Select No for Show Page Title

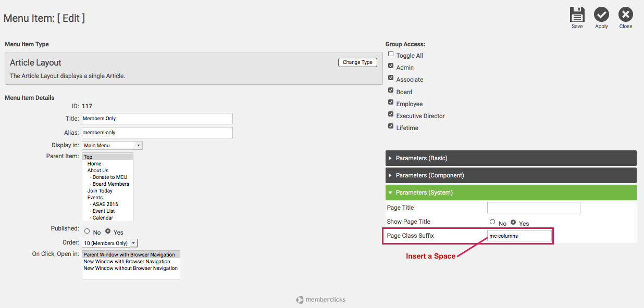tap(492, 222)
